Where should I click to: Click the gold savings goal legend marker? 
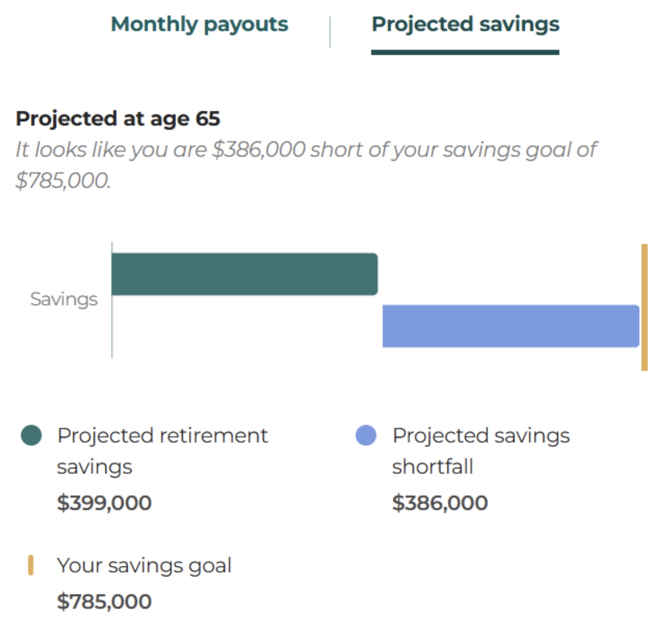click(x=31, y=565)
